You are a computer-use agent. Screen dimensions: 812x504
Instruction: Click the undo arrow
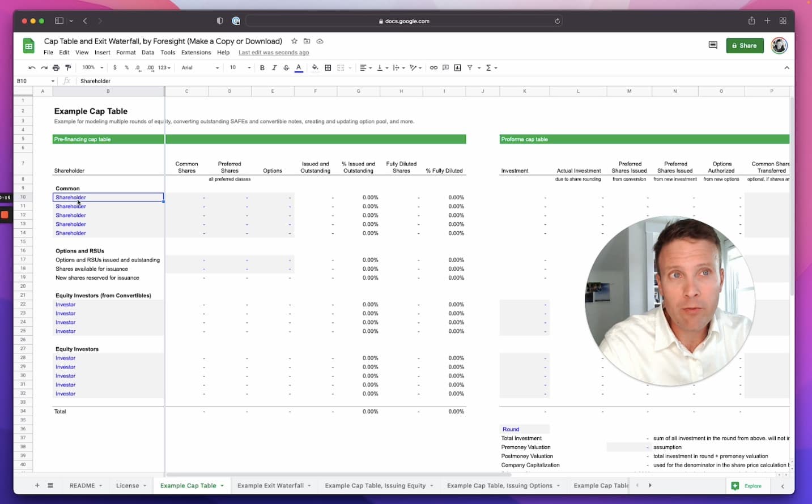(x=32, y=67)
